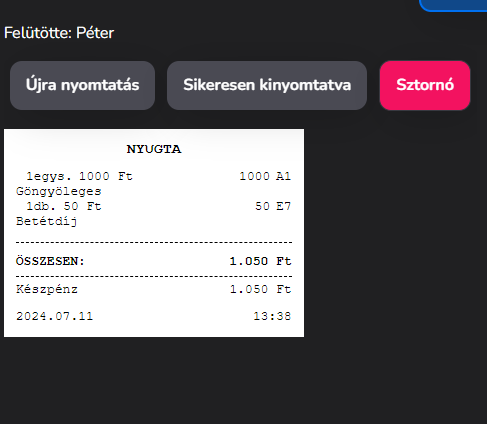The height and width of the screenshot is (424, 487).
Task: Click the NYUGTA receipt heading
Action: click(x=154, y=149)
